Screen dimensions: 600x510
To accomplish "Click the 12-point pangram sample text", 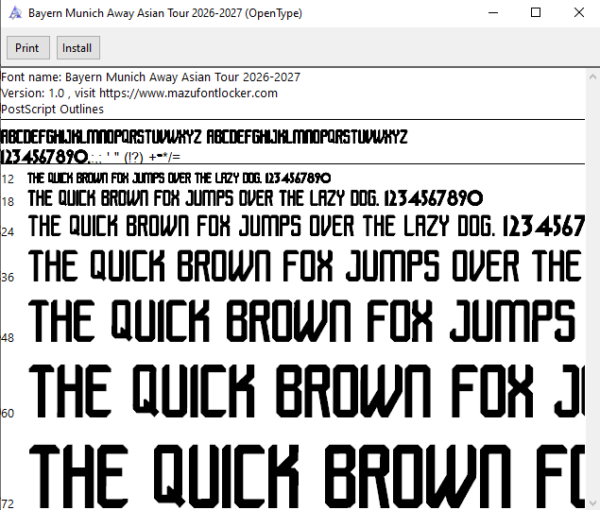I will pyautogui.click(x=179, y=178).
